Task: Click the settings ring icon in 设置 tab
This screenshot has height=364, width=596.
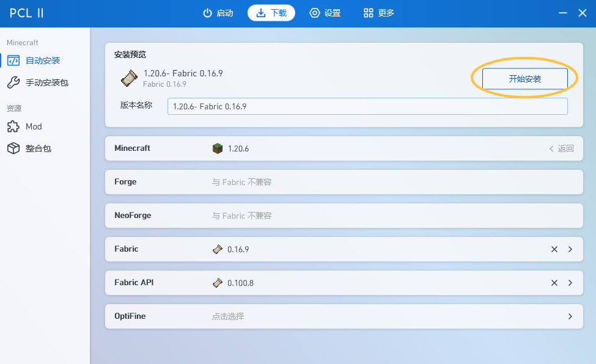Action: pos(315,13)
